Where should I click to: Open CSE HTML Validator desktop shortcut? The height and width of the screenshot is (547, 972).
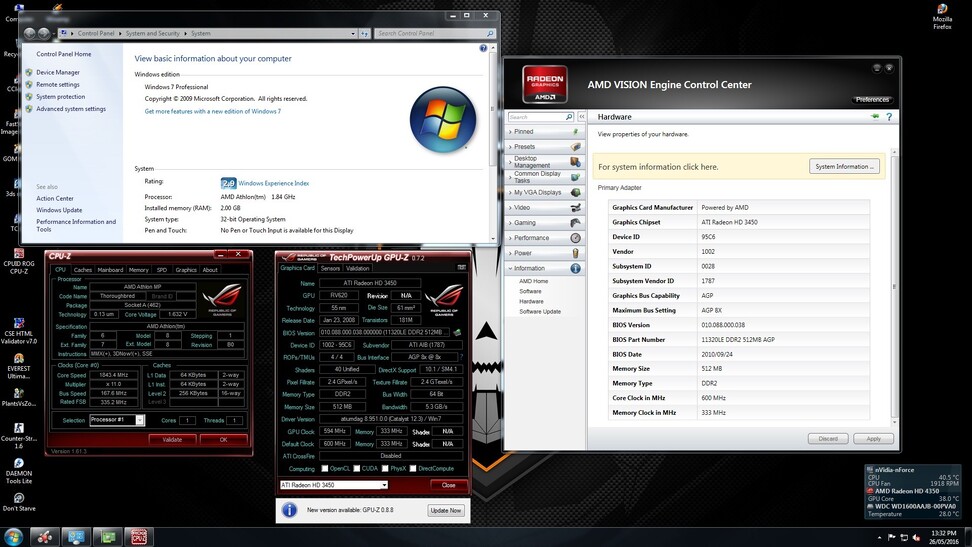pos(19,331)
